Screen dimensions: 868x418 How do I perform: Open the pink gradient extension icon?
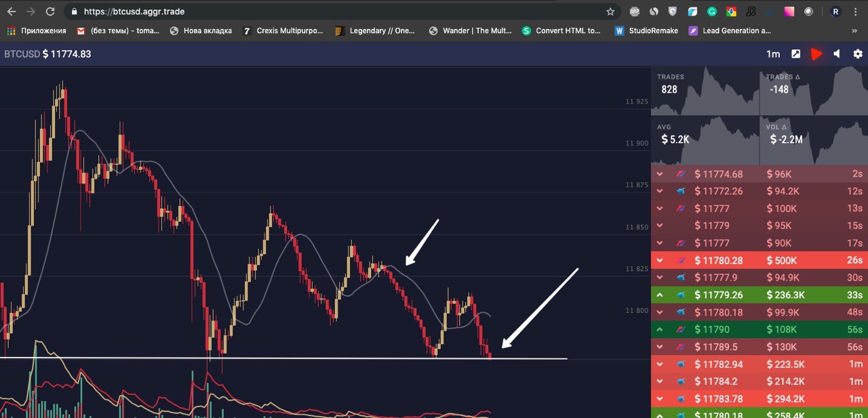click(x=790, y=12)
